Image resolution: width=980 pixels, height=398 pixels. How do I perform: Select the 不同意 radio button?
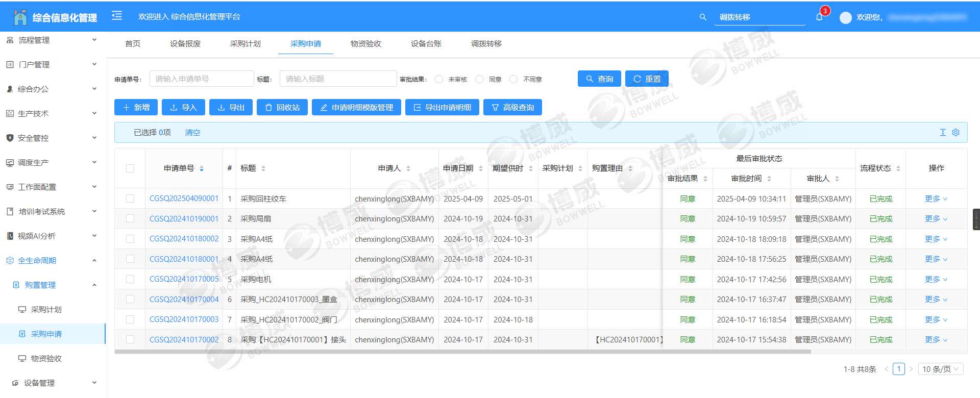point(513,79)
